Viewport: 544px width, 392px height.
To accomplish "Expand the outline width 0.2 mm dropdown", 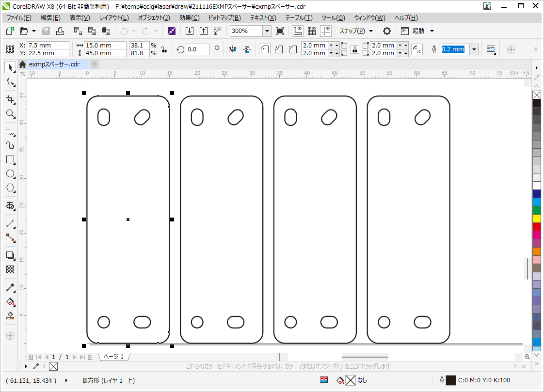I will [474, 49].
